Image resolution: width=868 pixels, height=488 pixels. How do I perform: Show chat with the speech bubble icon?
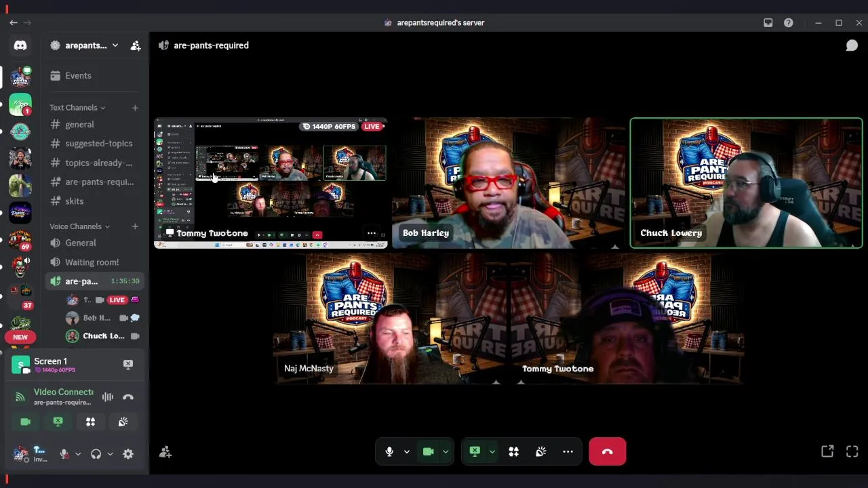[x=852, y=45]
